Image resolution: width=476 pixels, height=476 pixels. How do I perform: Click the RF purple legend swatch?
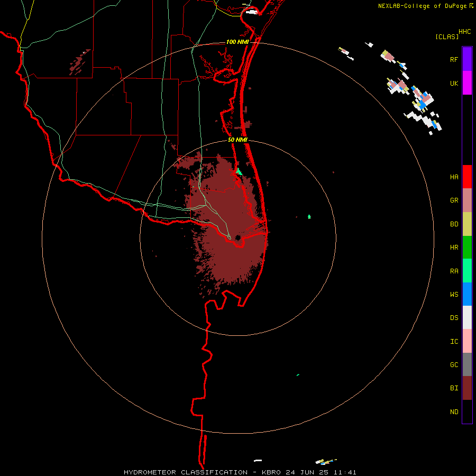click(467, 59)
